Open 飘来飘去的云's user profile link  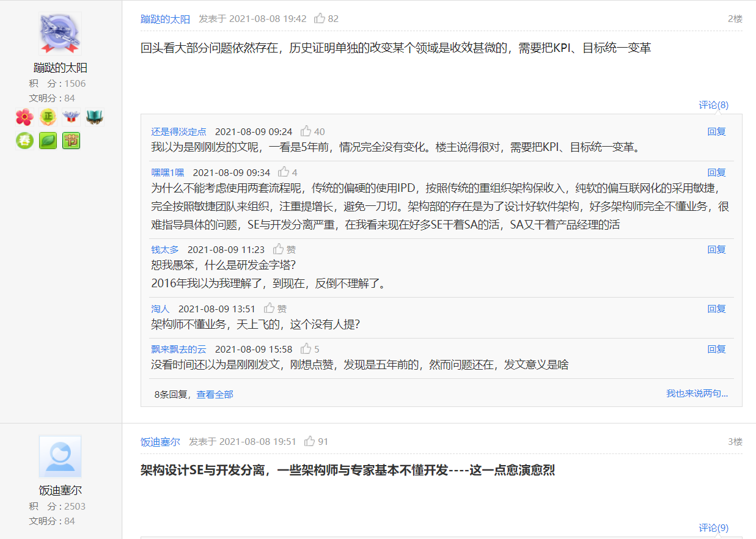click(178, 349)
